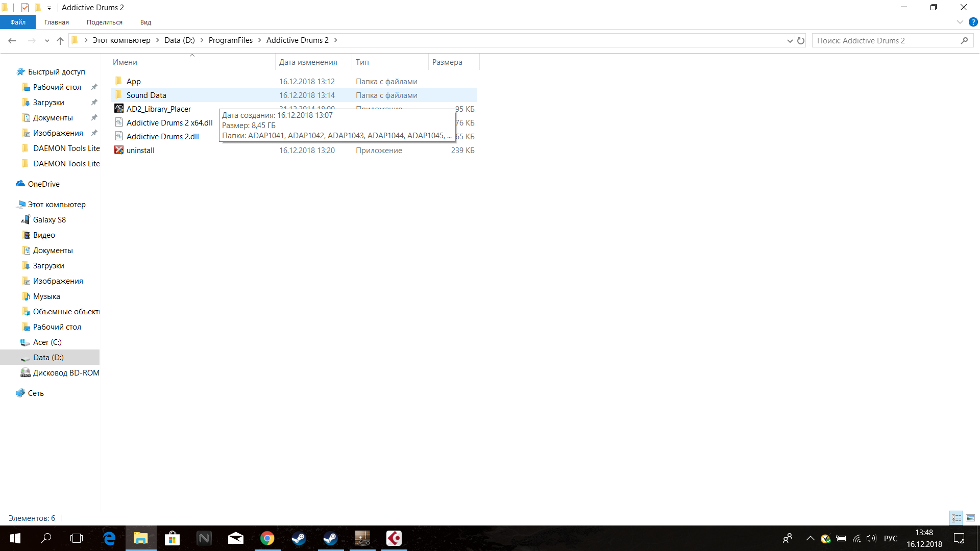Open the address bar history dropdown
Screen dimensions: 980x551
790,41
